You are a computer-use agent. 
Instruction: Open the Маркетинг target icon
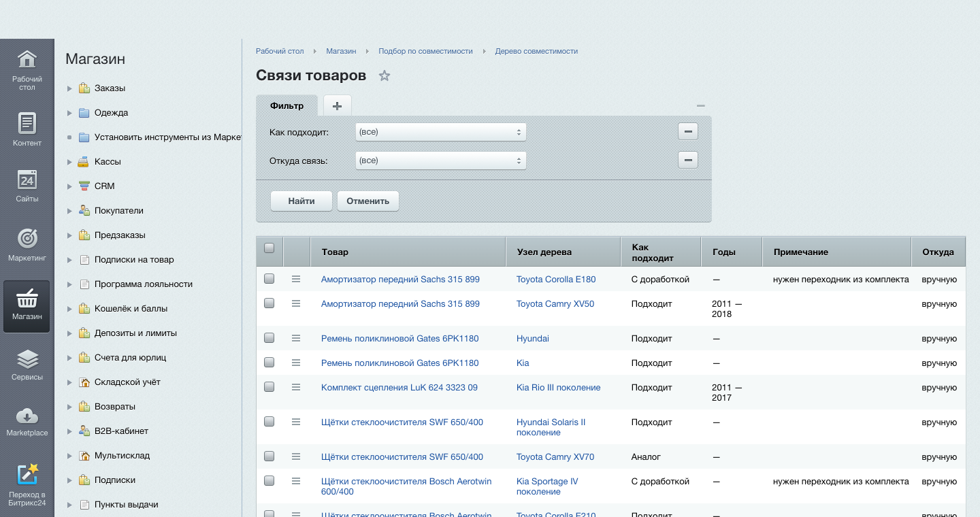27,245
